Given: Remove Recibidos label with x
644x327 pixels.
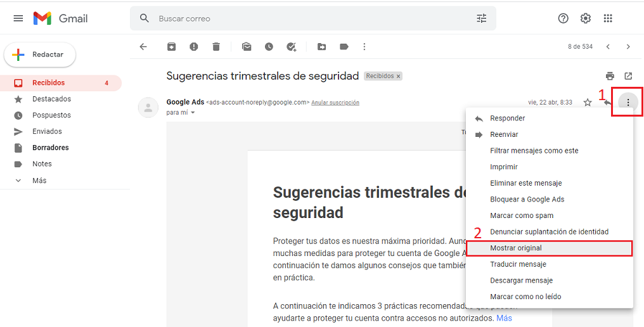Looking at the screenshot, I should tap(399, 77).
